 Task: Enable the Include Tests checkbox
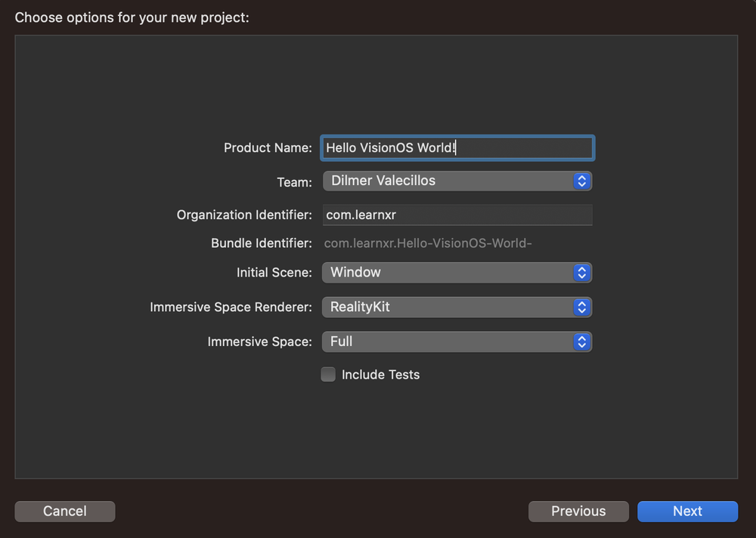click(328, 374)
